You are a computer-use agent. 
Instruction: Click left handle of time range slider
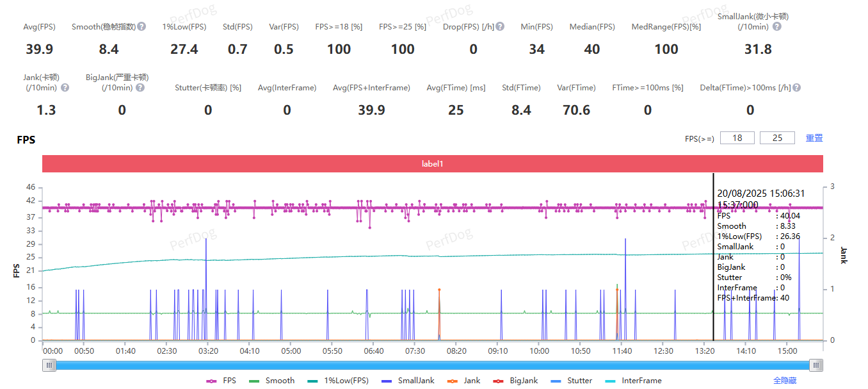(x=49, y=365)
